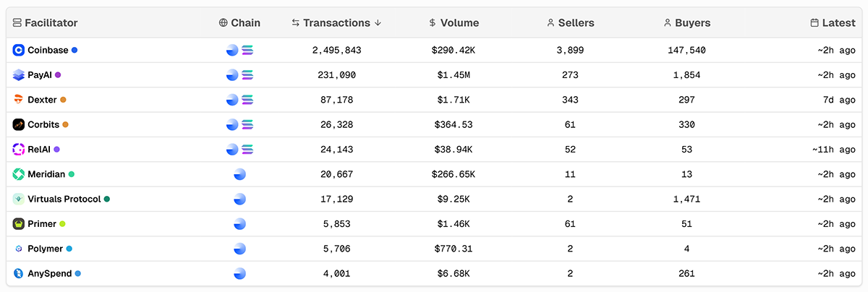The width and height of the screenshot is (868, 292).
Task: Click the Dexter facilitator logo icon
Action: coord(19,100)
